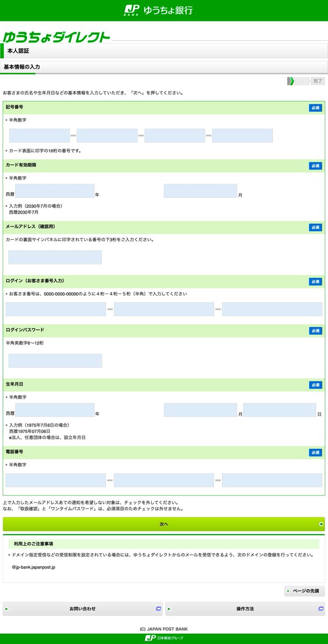
Task: Click the 必須 badge beside ログインパスワード
Action: pyautogui.click(x=316, y=331)
